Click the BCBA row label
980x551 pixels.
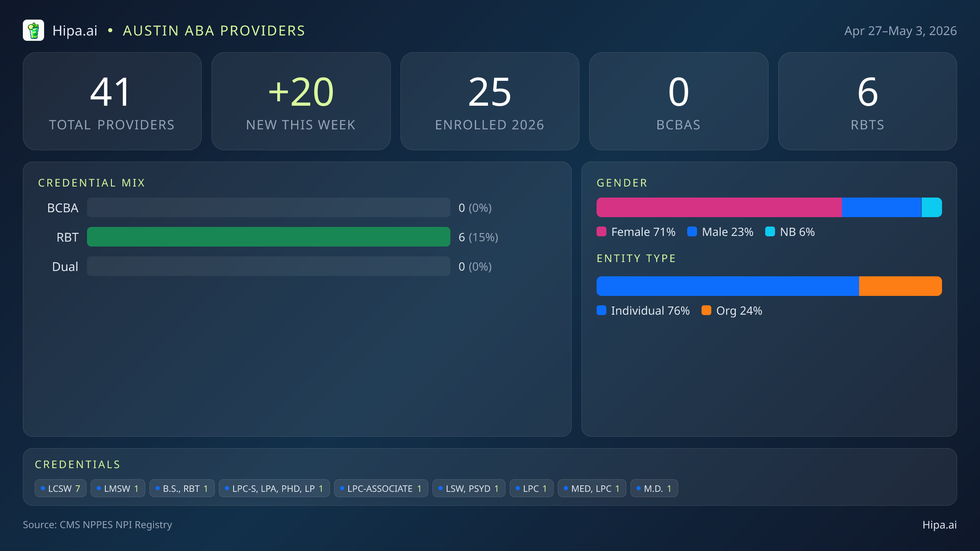click(x=62, y=208)
